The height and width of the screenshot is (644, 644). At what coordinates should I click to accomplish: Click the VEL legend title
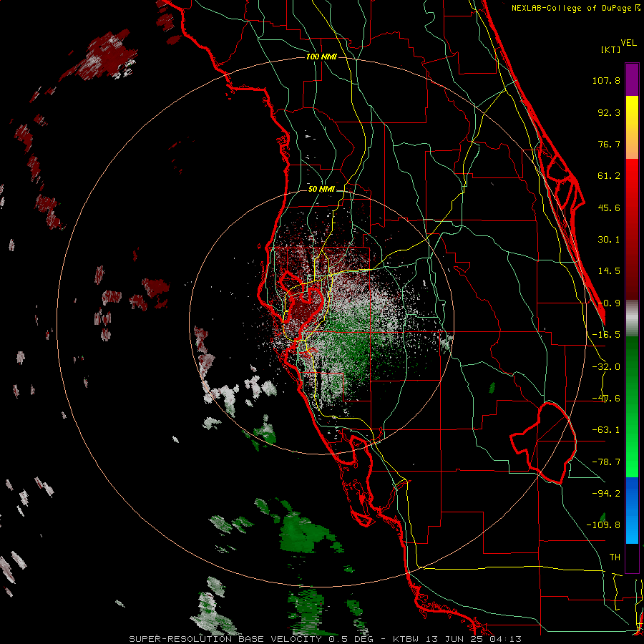click(628, 43)
